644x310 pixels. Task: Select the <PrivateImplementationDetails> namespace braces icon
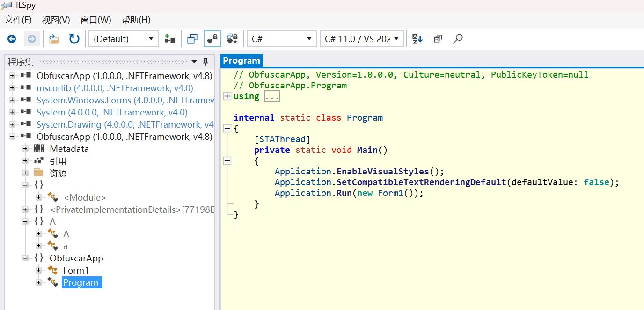point(39,209)
